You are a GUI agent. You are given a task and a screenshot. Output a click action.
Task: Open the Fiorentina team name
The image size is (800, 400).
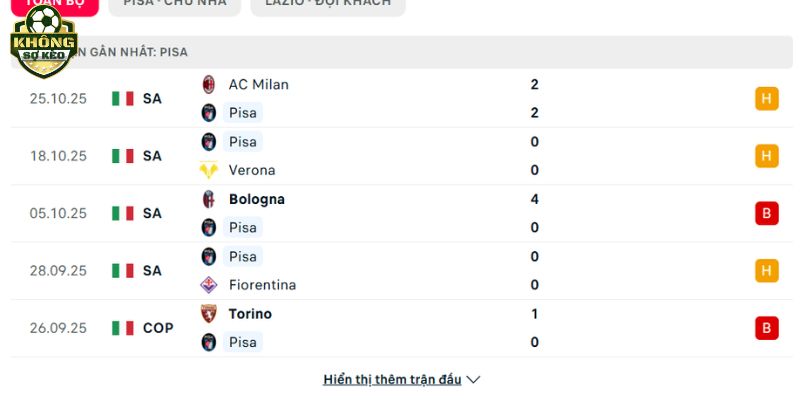[x=262, y=285]
